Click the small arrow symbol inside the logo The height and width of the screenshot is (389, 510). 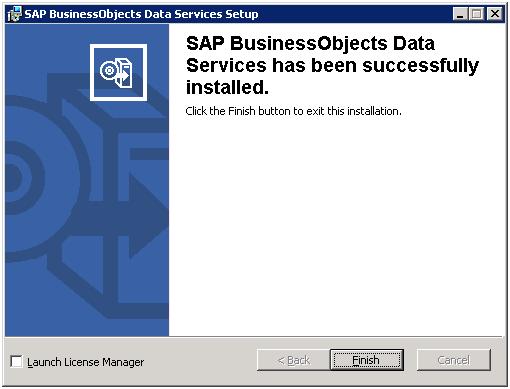coord(123,76)
